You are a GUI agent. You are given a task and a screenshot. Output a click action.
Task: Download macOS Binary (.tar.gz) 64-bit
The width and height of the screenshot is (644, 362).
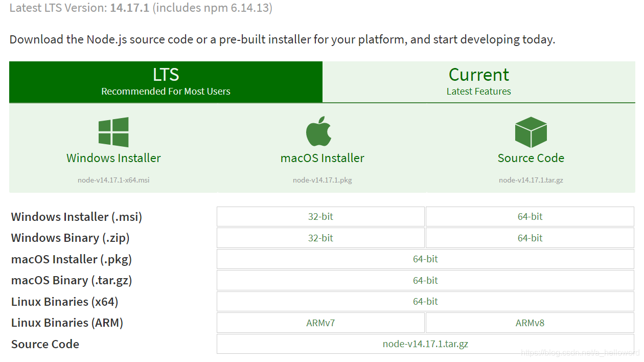pos(425,281)
